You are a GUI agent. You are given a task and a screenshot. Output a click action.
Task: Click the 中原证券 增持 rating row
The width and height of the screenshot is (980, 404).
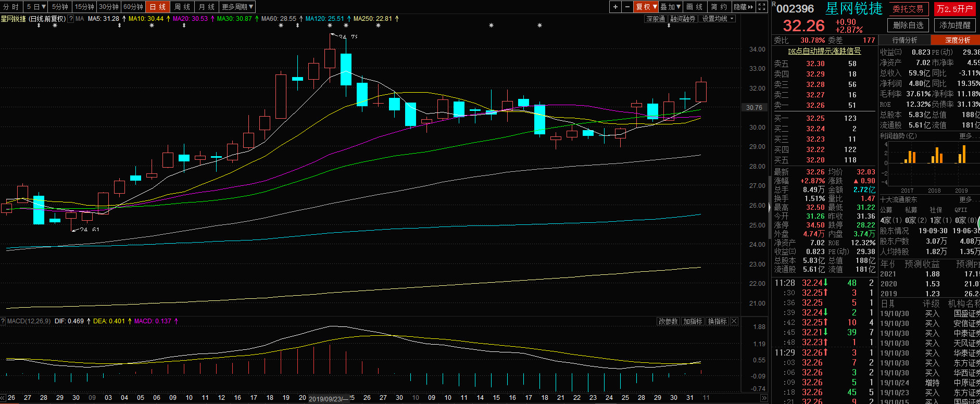[929, 383]
